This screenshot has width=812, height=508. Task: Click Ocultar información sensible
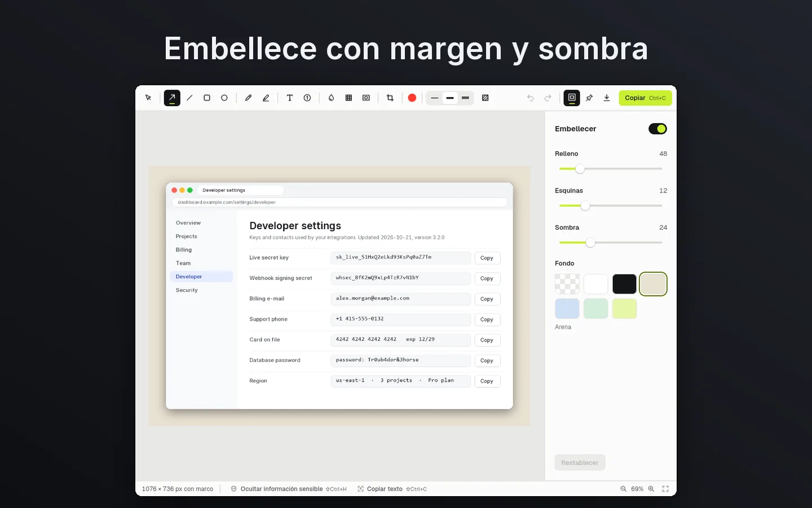[x=288, y=489]
